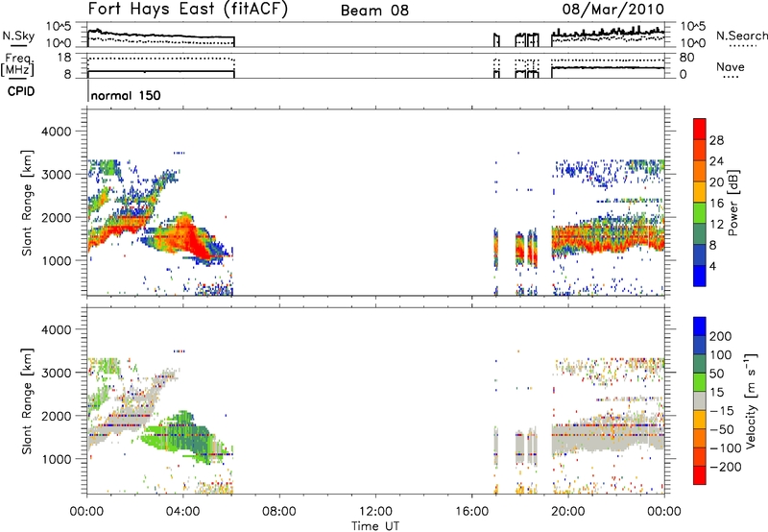The image size is (768, 532).
Task: Click the 'N.Search' legend label
Action: click(x=742, y=36)
